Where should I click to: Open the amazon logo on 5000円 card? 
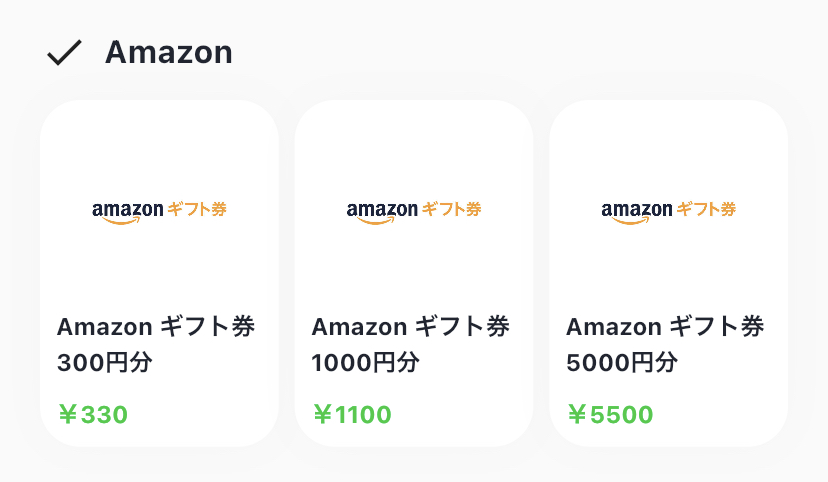669,212
